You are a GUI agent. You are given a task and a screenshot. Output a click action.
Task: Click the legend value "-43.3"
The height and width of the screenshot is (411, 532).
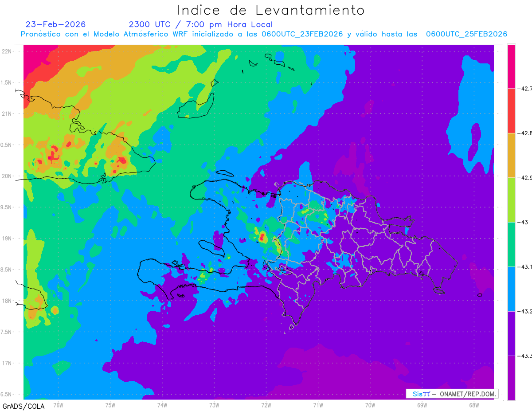tap(525, 356)
